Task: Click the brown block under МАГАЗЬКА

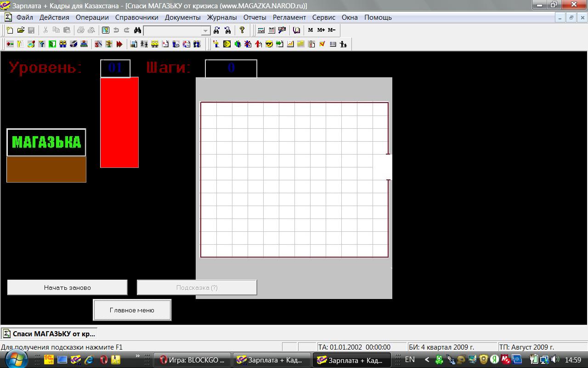Action: pyautogui.click(x=46, y=169)
